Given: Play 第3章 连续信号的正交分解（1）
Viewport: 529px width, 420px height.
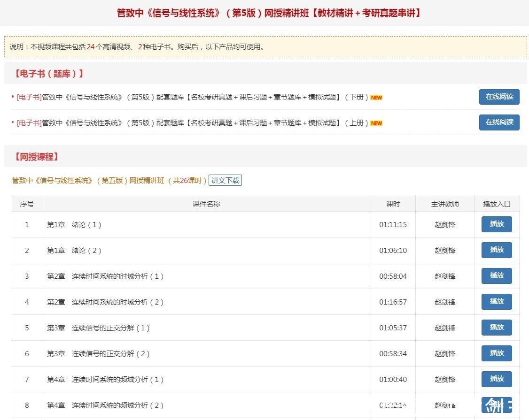Looking at the screenshot, I should [x=496, y=328].
